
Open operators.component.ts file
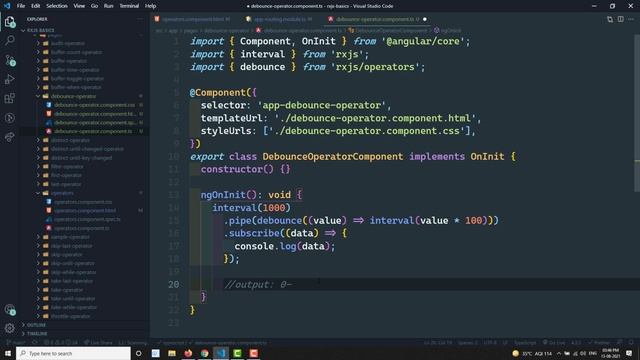coord(82,229)
